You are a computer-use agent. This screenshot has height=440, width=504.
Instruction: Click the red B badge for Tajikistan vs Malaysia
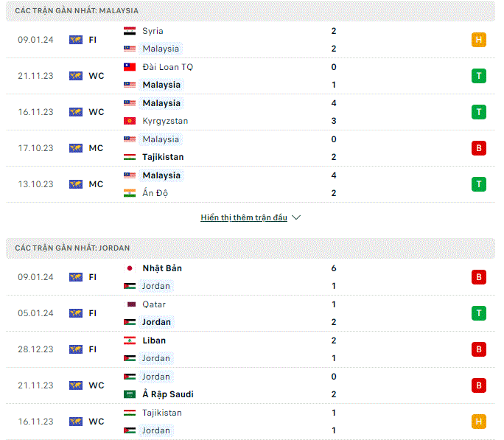[479, 148]
